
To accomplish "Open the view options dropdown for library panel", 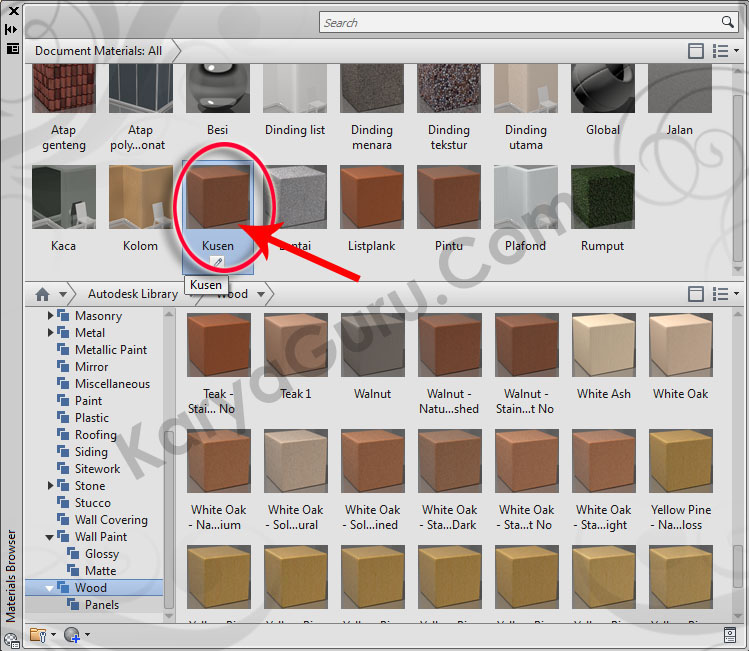I will coord(724,294).
